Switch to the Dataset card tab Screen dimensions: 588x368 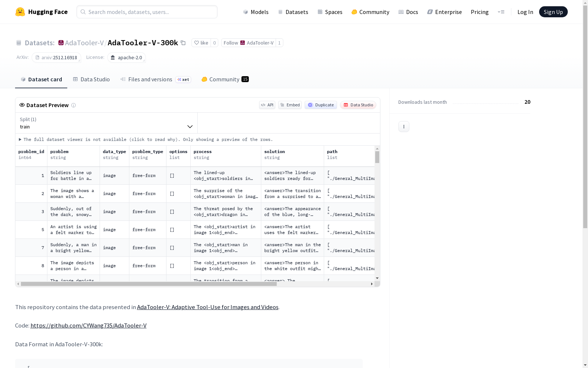click(x=41, y=79)
